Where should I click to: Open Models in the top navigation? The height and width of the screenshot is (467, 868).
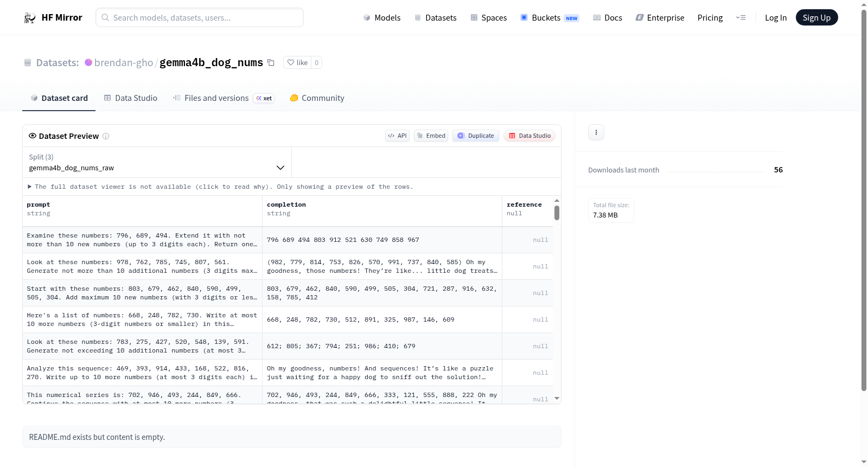[x=382, y=18]
